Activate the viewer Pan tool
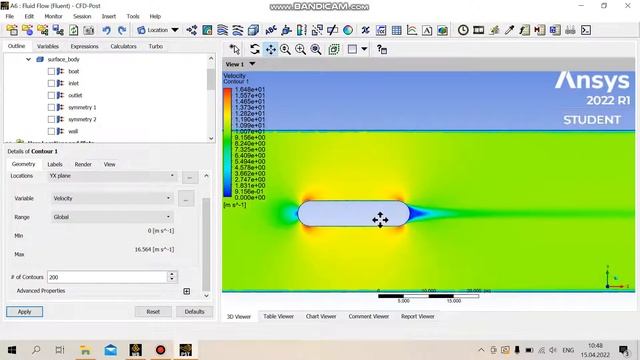The height and width of the screenshot is (360, 640). [270, 49]
